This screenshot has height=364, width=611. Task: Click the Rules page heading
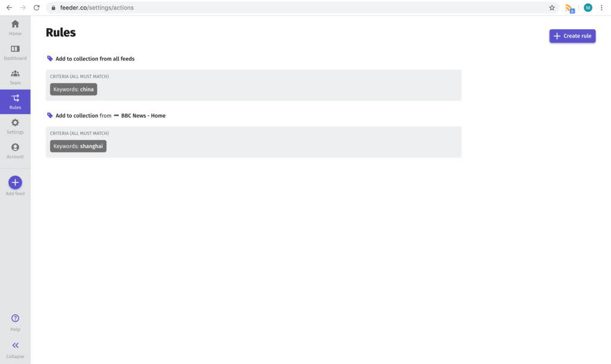tap(61, 32)
